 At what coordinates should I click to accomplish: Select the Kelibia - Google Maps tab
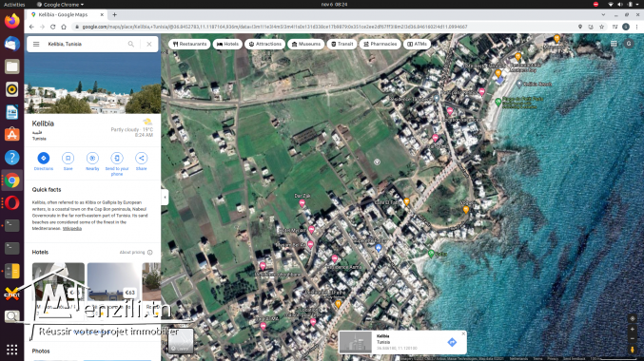[67, 15]
